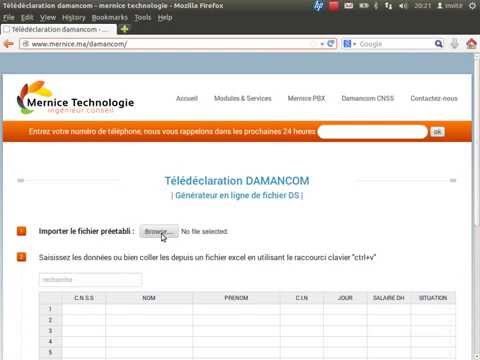Click the NOM column header
This screenshot has height=360, width=480.
149,298
